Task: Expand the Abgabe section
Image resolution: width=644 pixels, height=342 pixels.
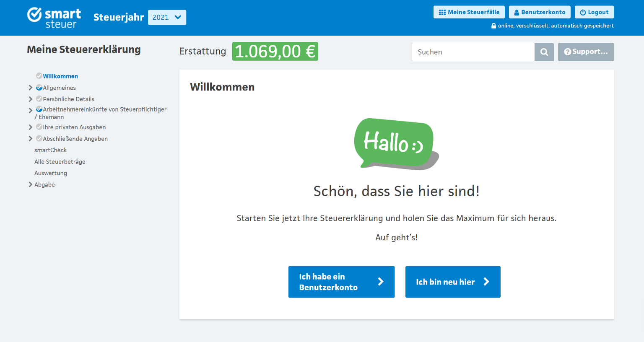Action: click(30, 184)
